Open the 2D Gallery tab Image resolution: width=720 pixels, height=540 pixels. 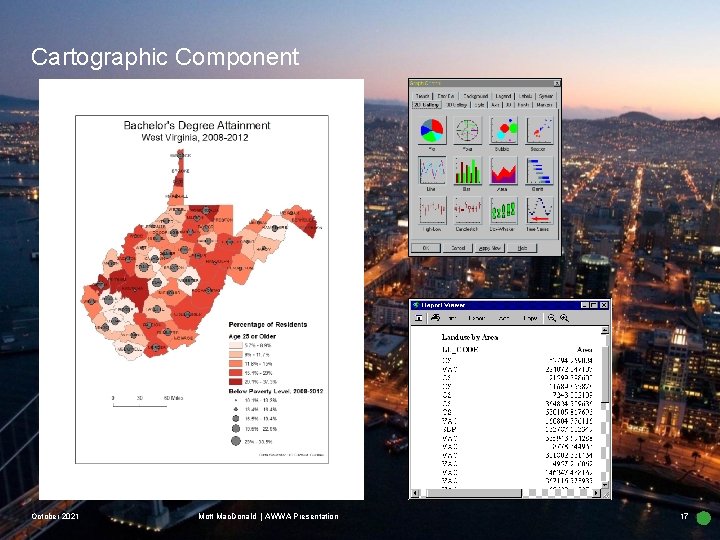(427, 105)
